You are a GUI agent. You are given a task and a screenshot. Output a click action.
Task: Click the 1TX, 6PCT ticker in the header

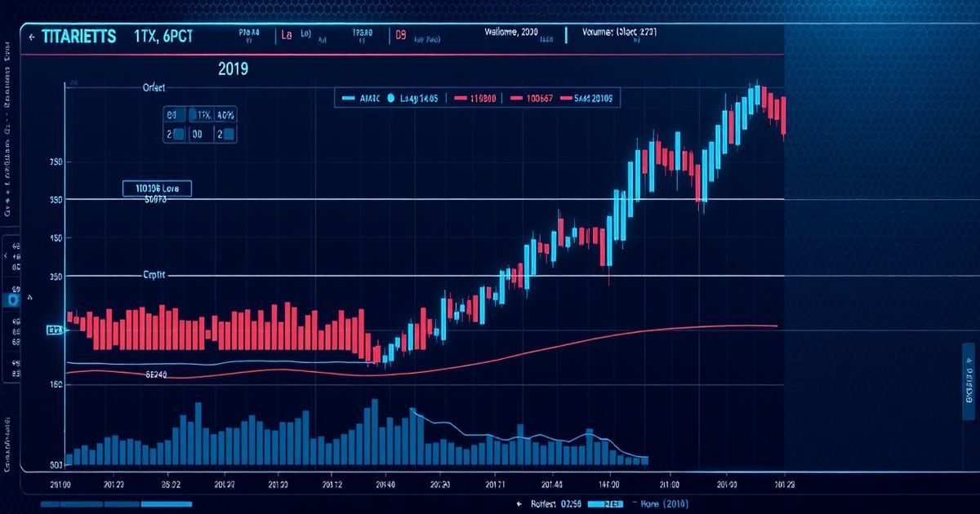(163, 34)
